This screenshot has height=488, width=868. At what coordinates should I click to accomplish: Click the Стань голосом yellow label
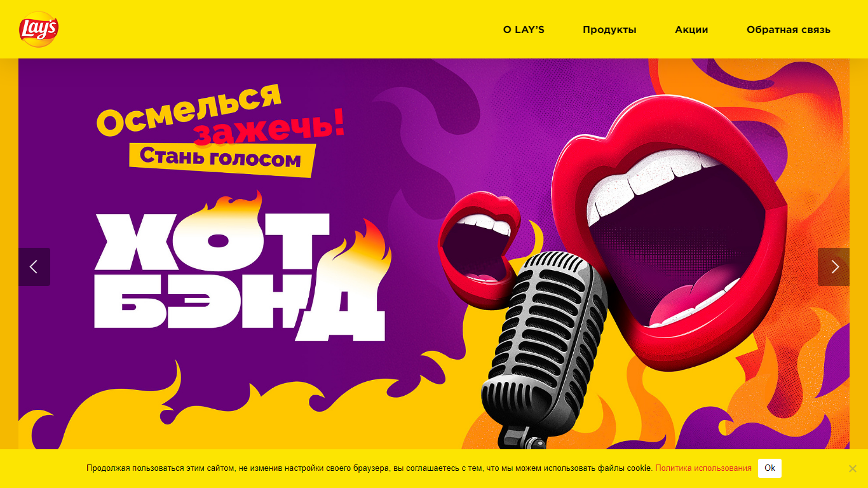tap(222, 158)
